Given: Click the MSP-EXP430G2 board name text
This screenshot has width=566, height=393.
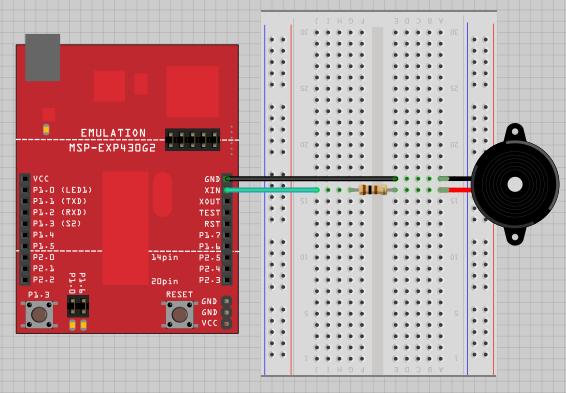Looking at the screenshot, I should [x=113, y=148].
